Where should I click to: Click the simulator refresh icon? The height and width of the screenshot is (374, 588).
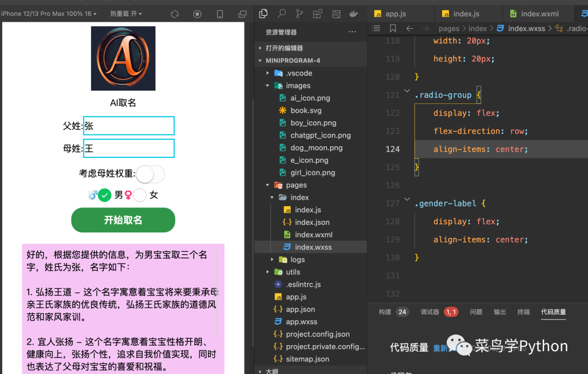coord(175,14)
